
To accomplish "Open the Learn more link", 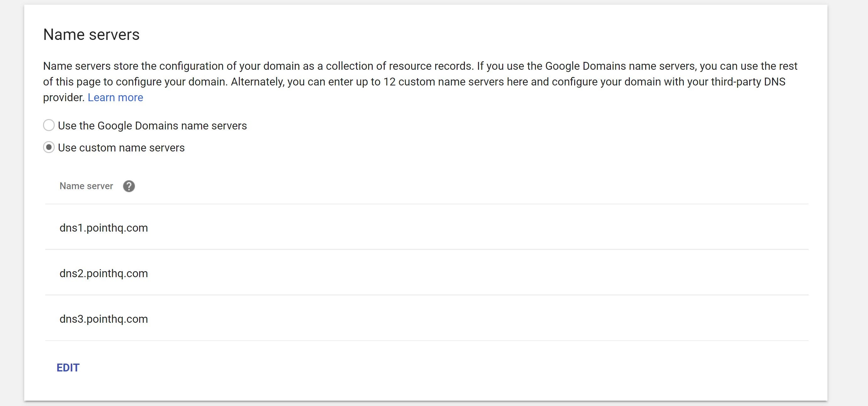I will pos(115,97).
